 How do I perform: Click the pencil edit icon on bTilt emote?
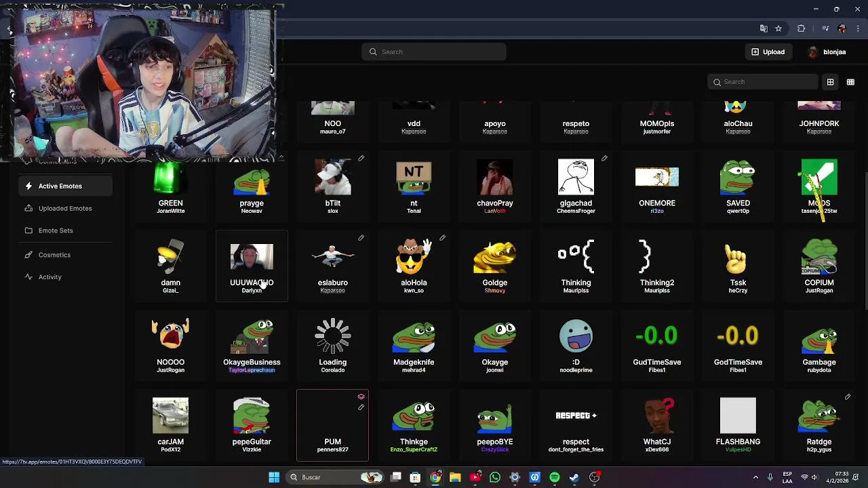click(x=361, y=159)
